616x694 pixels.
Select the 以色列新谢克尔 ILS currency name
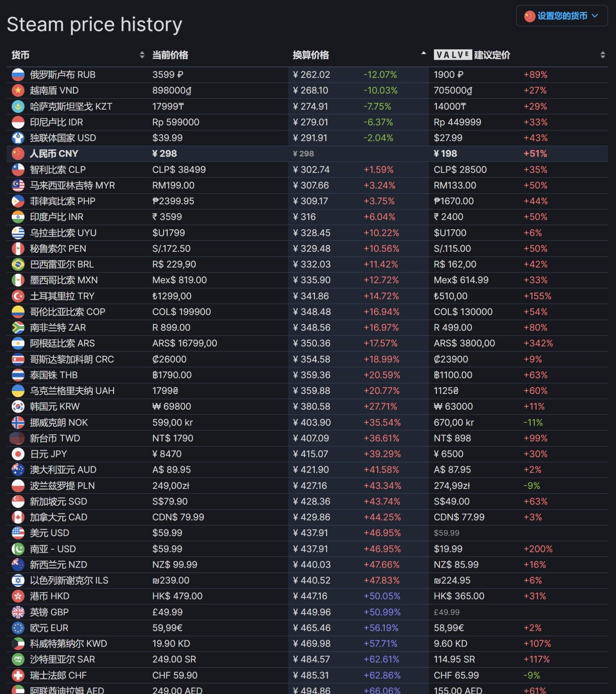point(69,581)
